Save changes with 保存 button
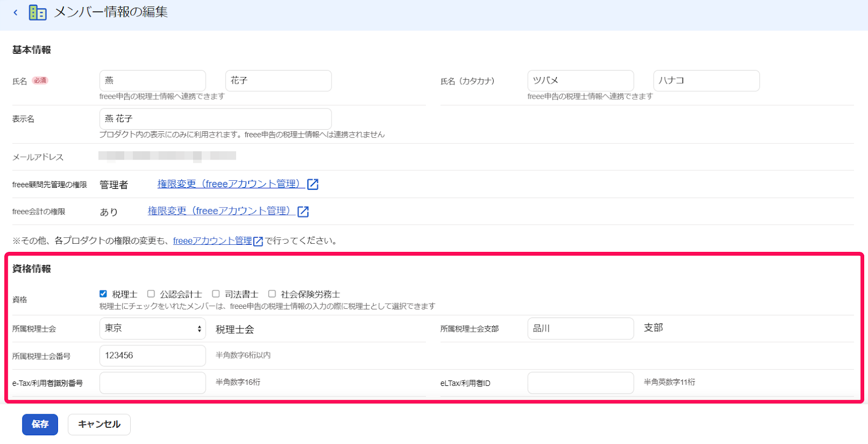 40,424
